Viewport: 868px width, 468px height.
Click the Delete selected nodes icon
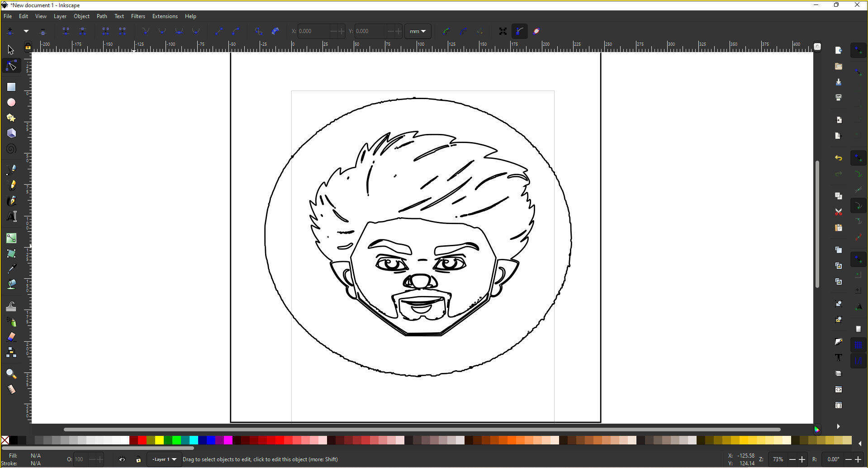pos(43,31)
